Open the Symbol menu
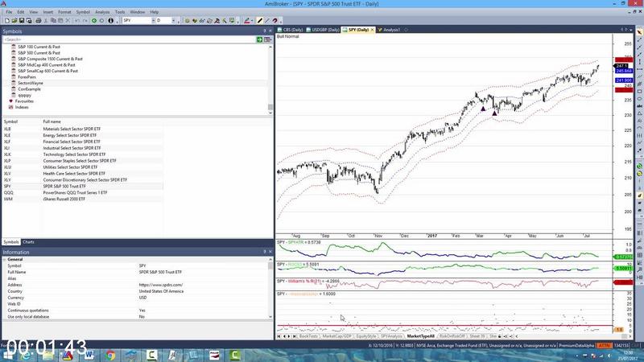This screenshot has width=644, height=362. 83,12
